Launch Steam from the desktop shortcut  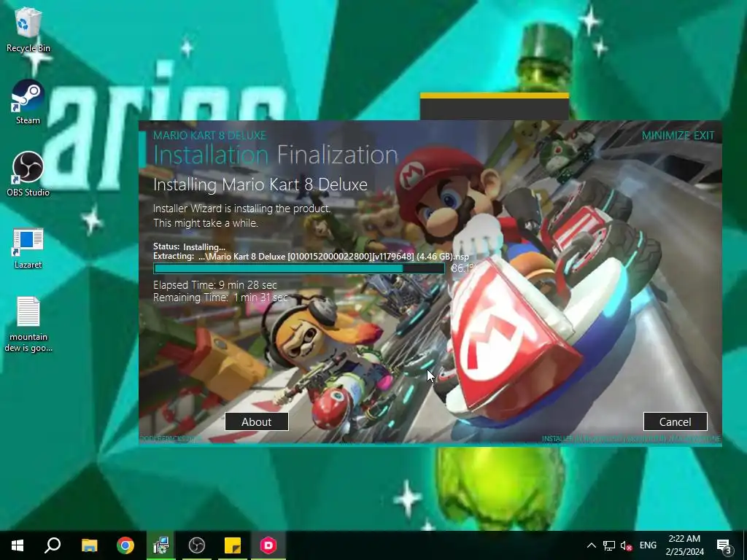click(x=28, y=102)
